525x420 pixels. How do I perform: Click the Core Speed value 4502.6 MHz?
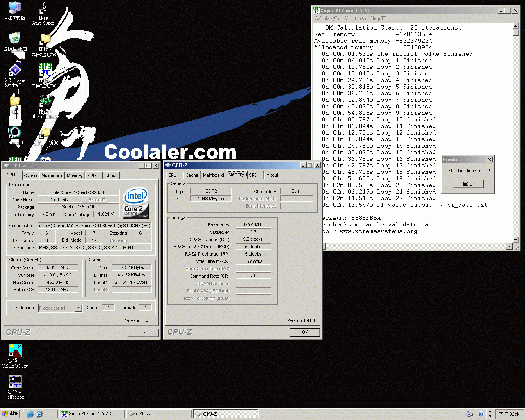point(57,268)
